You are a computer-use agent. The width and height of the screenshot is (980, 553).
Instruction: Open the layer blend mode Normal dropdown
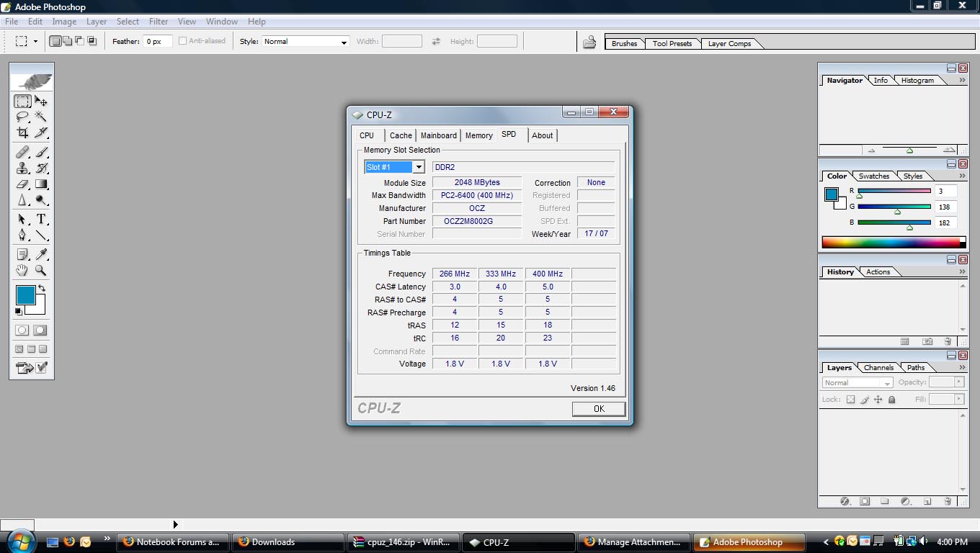click(x=857, y=382)
